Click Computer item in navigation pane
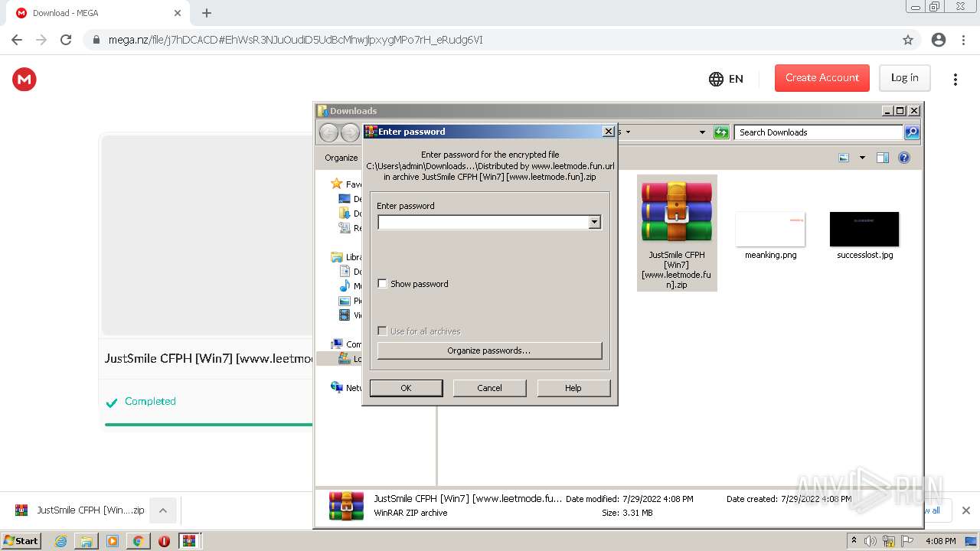This screenshot has width=980, height=551. click(346, 344)
